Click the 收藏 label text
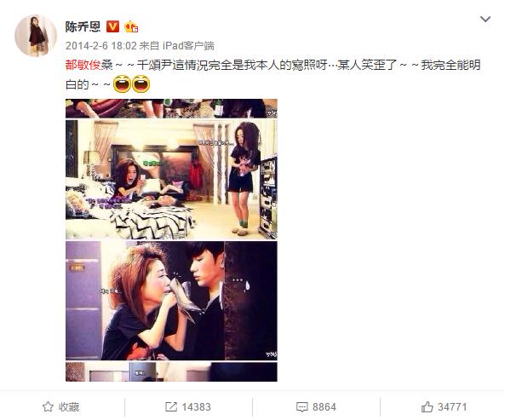The height and width of the screenshot is (420, 505). click(69, 406)
